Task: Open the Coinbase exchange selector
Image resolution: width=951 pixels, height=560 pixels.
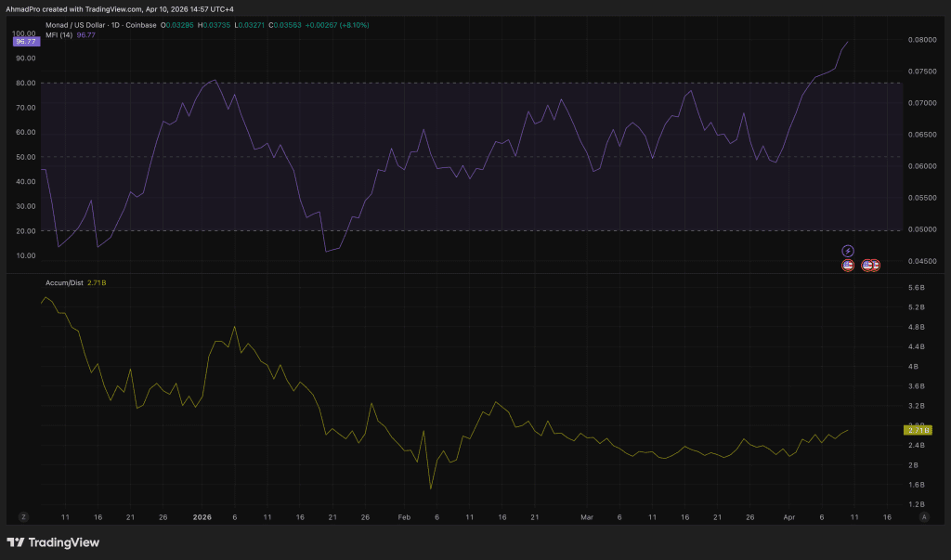Action: (139, 25)
